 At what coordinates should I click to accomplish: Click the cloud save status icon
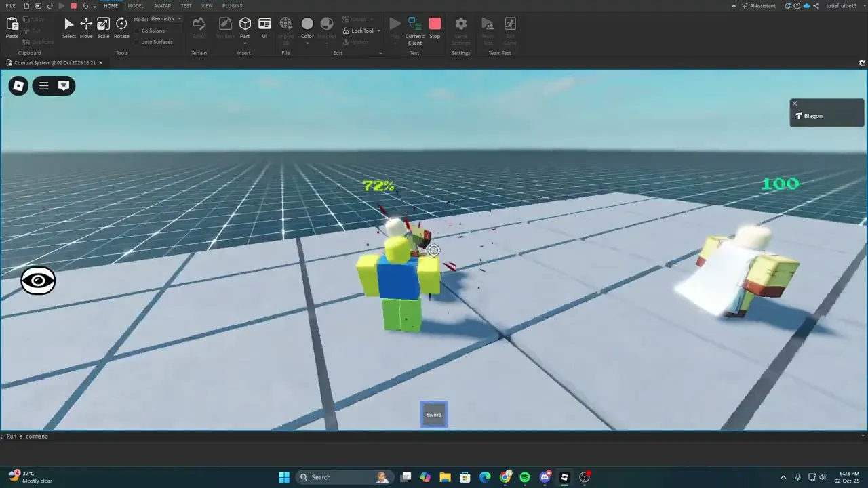point(806,6)
